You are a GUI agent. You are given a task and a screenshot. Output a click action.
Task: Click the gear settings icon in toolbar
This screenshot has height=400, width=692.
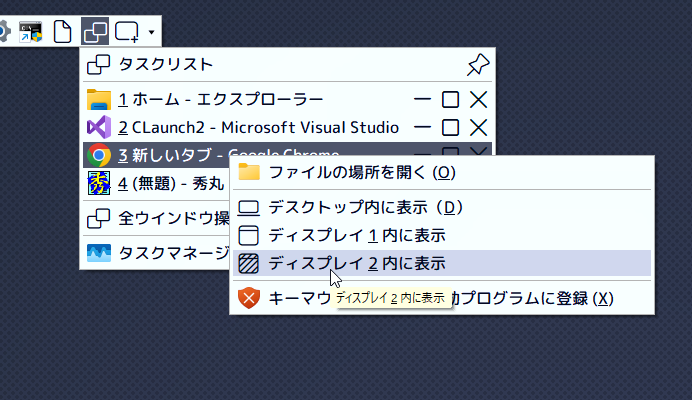tap(4, 31)
